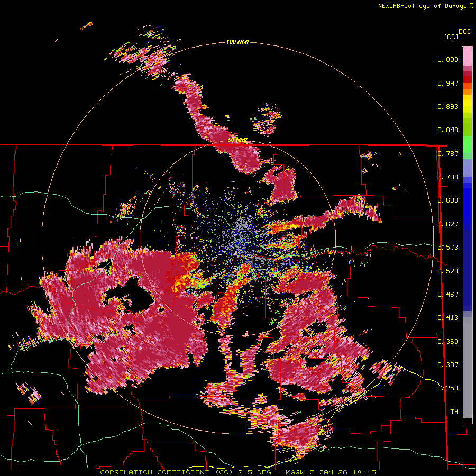Click the 50 NMI range ring label

click(x=237, y=140)
